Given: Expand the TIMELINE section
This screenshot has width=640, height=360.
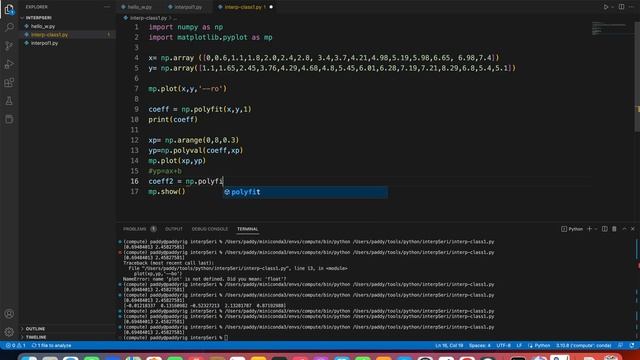Looking at the screenshot, I should click(x=68, y=337).
